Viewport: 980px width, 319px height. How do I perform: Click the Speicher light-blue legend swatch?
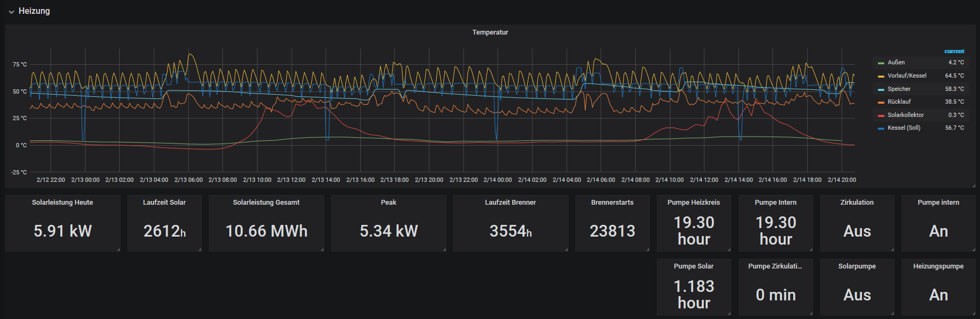pos(881,89)
